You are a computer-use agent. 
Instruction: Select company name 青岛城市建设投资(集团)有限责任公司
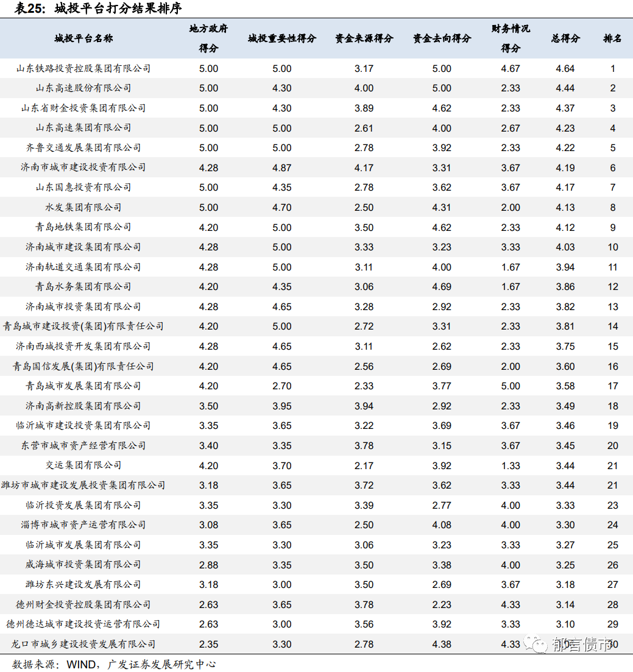coord(83,327)
